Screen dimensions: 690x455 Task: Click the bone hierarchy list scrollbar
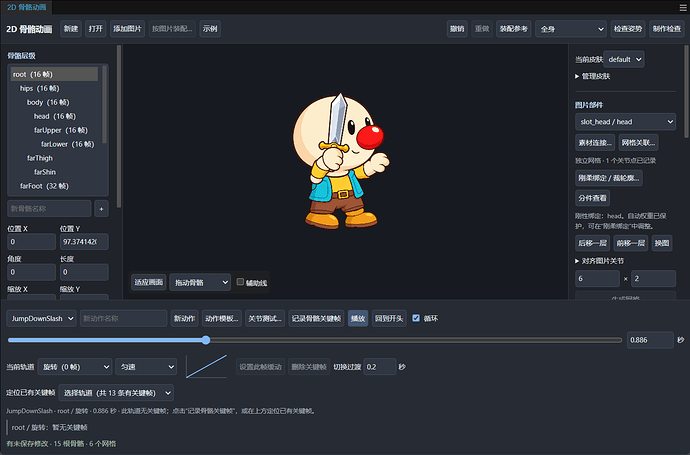pos(104,105)
